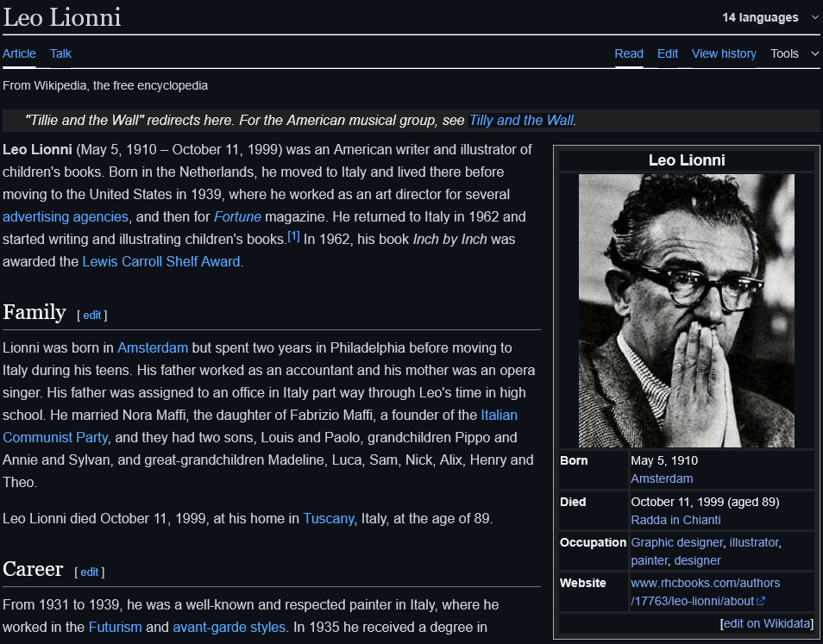Open the avant-garde styles link
Image resolution: width=823 pixels, height=644 pixels.
point(229,627)
